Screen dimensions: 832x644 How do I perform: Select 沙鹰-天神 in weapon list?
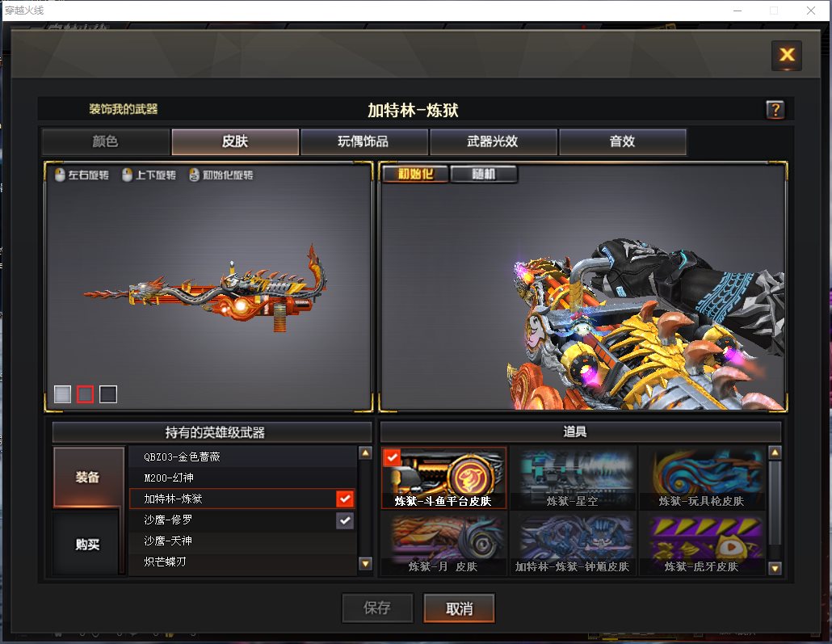pos(242,541)
